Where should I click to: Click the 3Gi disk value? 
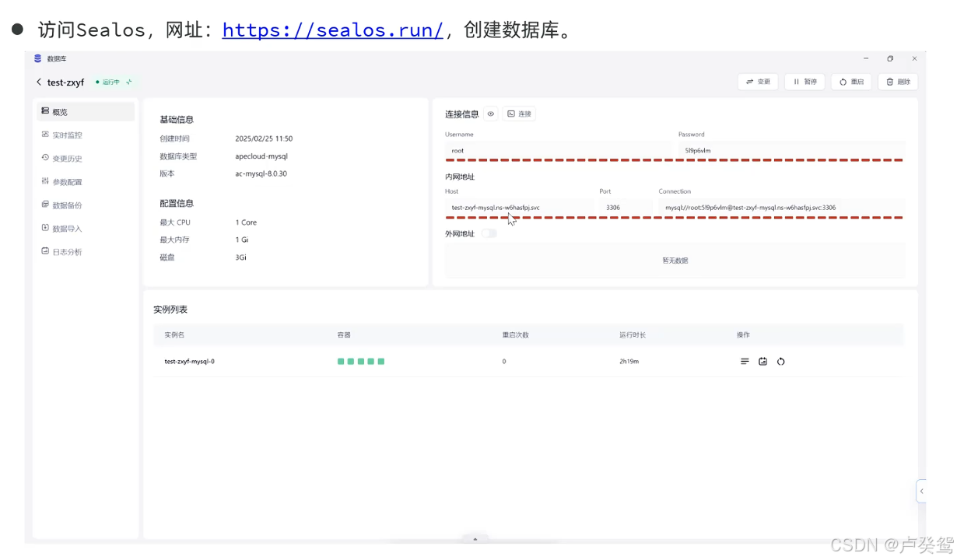240,257
